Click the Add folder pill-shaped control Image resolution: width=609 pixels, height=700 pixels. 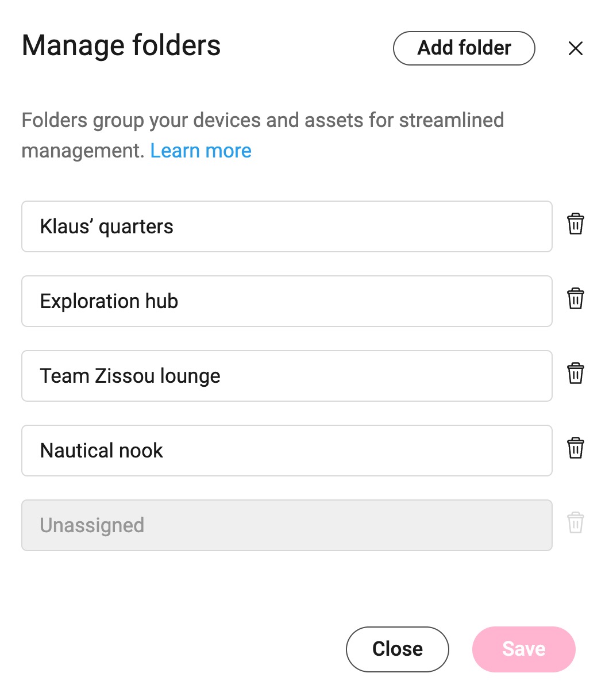click(x=464, y=48)
